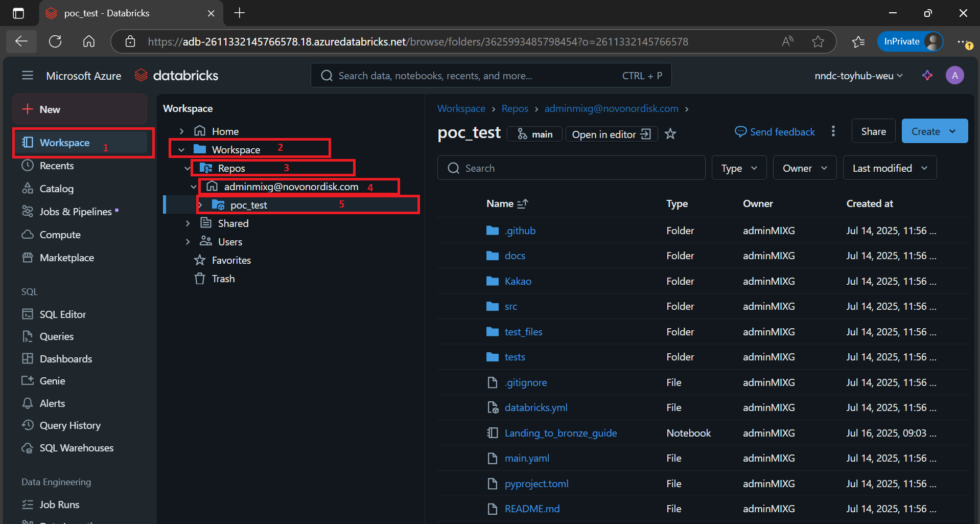The width and height of the screenshot is (980, 524).
Task: Open the docs folder
Action: coord(515,256)
